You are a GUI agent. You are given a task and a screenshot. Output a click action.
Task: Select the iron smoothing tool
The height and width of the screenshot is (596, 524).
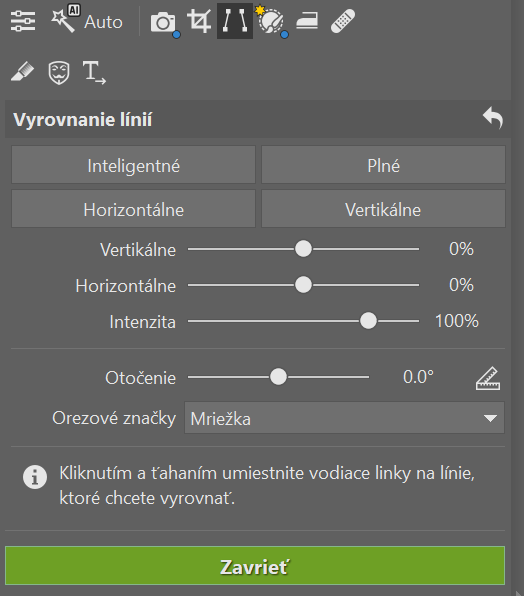tap(307, 20)
